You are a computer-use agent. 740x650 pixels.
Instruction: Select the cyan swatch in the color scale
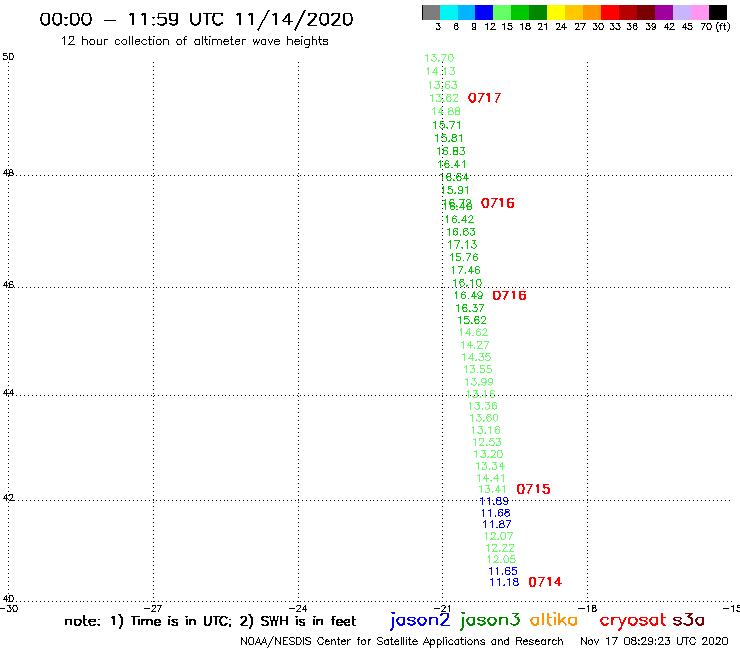449,12
